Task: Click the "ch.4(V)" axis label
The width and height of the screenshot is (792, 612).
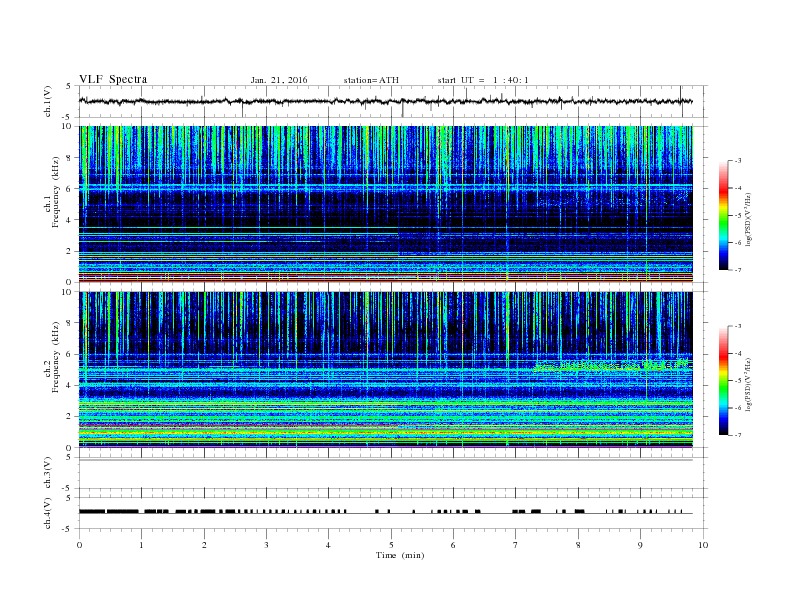Action: (x=48, y=513)
